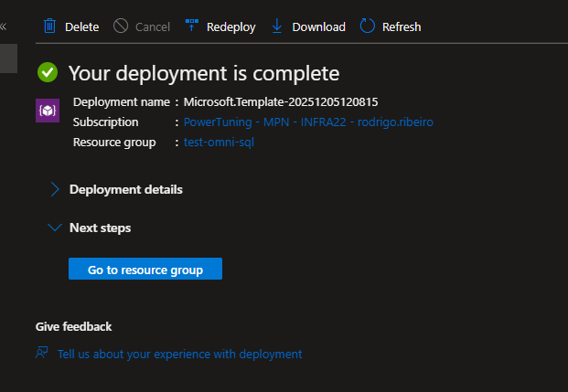Screen dimensions: 568x392
Task: Collapse the sidebar with double chevron
Action: (3, 26)
